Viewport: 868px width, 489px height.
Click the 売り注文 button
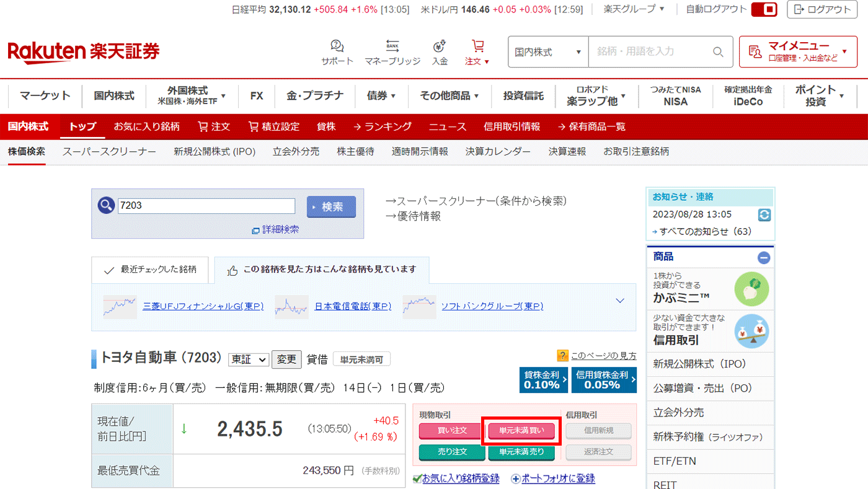(x=452, y=452)
